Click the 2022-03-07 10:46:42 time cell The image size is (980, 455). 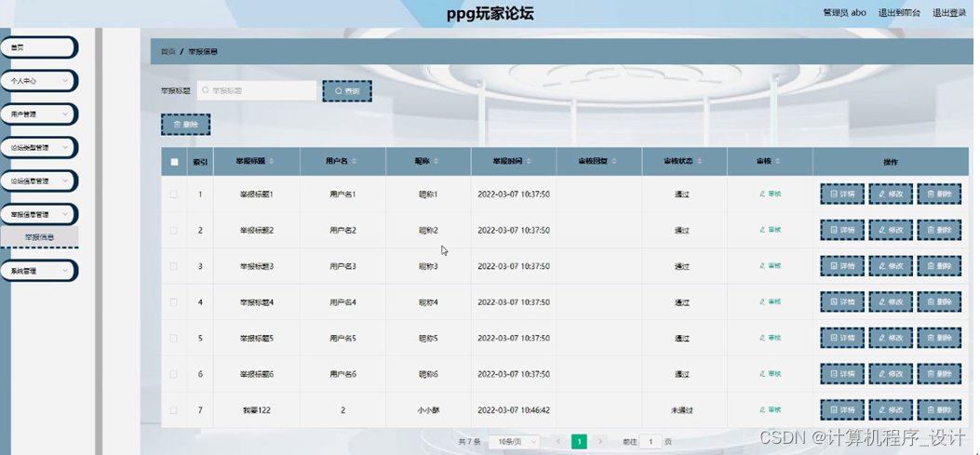click(x=514, y=410)
